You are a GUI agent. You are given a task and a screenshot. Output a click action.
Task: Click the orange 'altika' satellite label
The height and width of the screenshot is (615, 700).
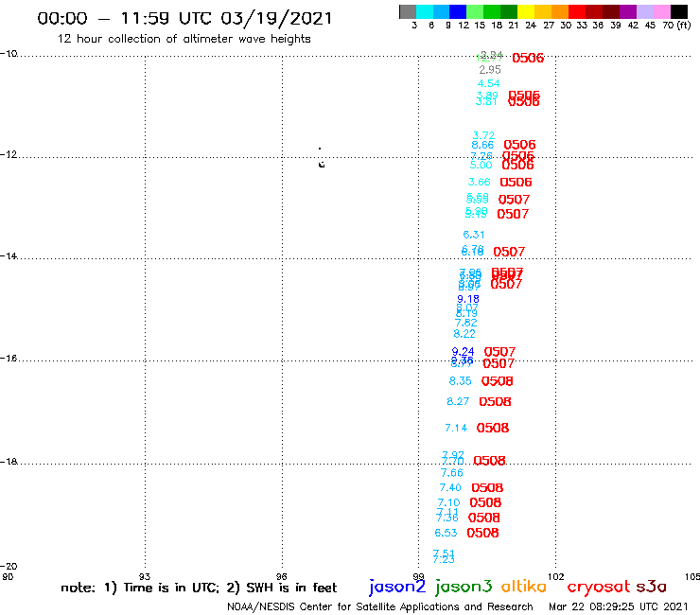tap(524, 586)
